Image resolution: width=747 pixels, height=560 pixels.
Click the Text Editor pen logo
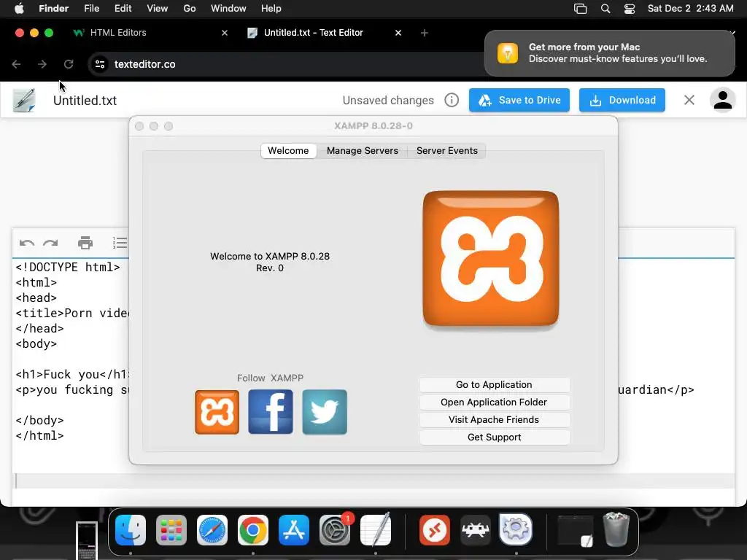[24, 100]
